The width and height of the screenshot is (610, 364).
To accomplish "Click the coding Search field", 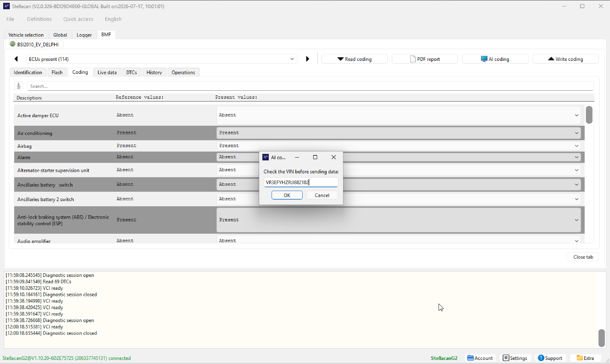I will point(310,86).
